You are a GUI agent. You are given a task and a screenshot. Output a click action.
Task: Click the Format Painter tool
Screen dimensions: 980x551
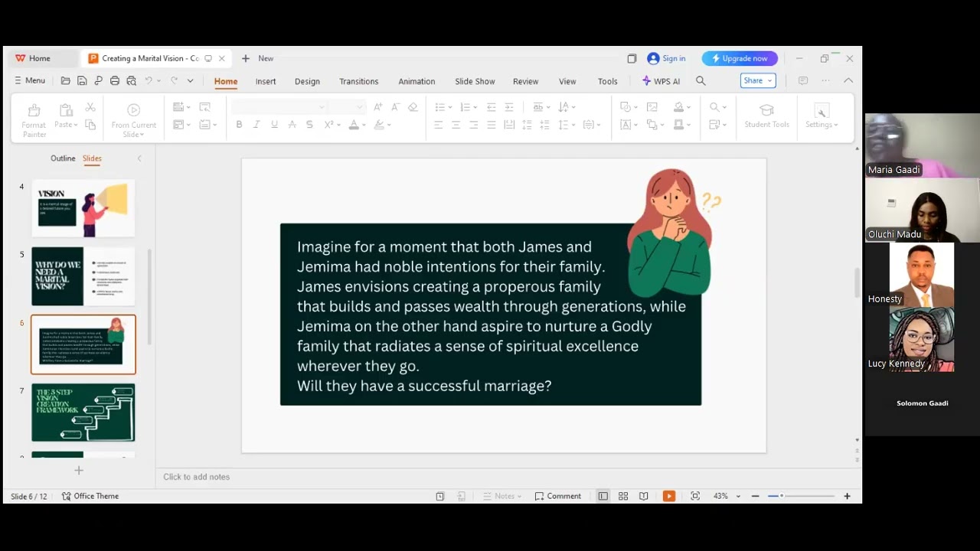[x=34, y=121]
